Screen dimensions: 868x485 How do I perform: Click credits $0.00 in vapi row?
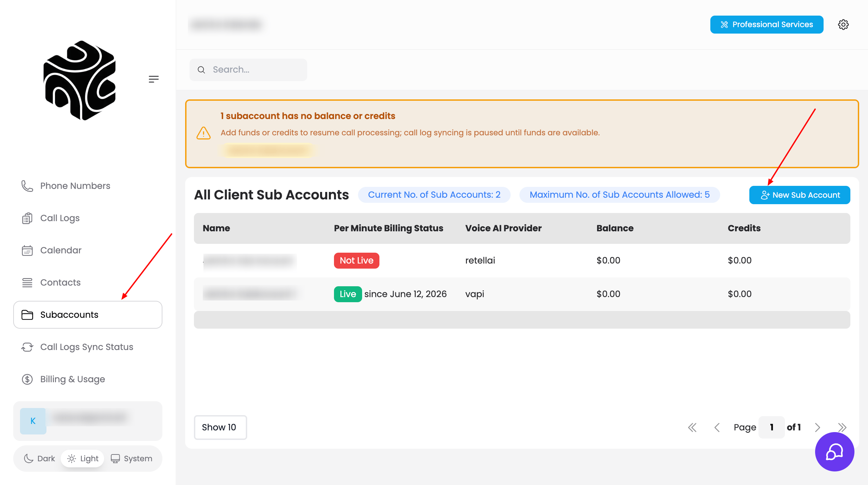(x=739, y=294)
